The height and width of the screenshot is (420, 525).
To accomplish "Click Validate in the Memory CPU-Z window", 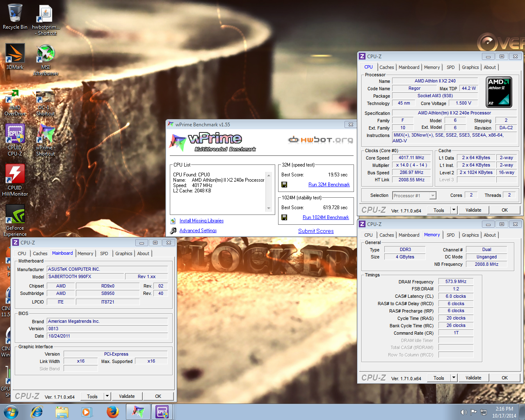I will [x=473, y=378].
